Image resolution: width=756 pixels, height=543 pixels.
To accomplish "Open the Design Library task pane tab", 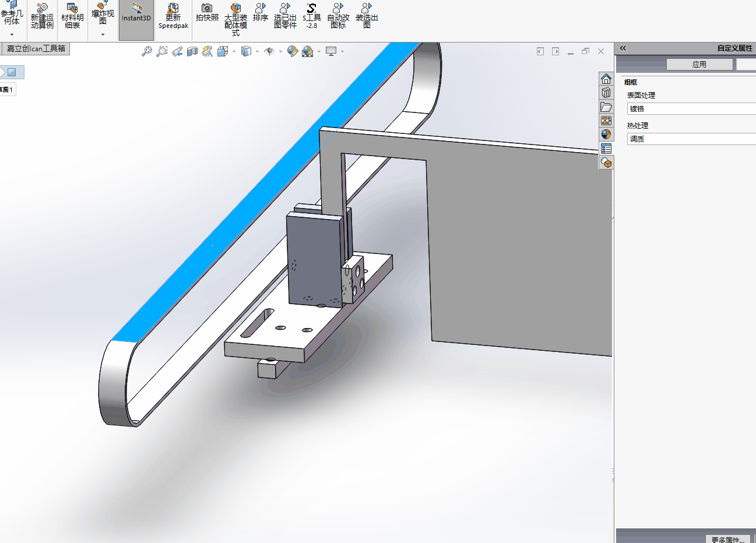I will (x=606, y=93).
